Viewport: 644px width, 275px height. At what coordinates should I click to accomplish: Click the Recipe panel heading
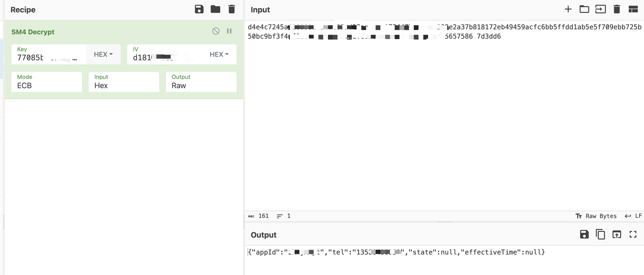click(23, 10)
